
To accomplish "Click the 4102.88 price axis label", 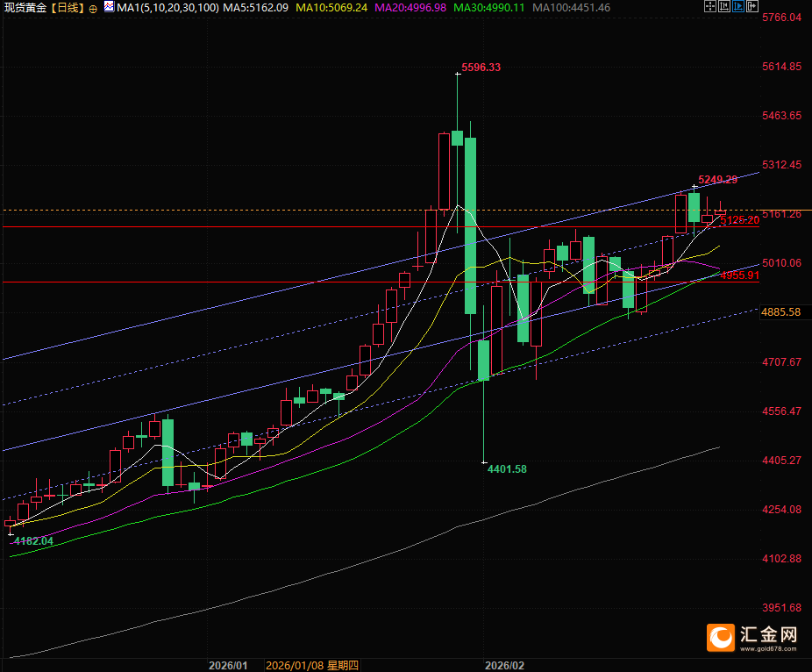I will click(781, 559).
